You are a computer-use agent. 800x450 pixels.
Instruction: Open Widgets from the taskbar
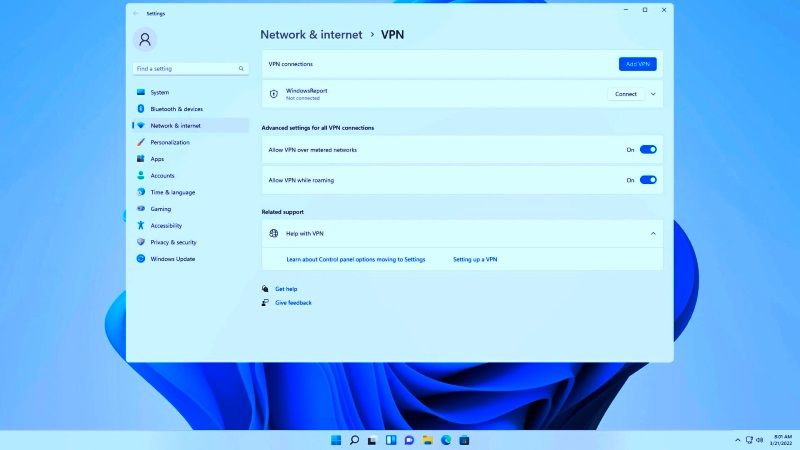[x=391, y=440]
